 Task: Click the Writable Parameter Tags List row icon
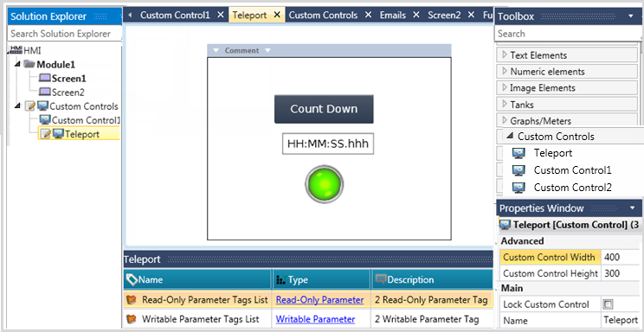point(132,319)
